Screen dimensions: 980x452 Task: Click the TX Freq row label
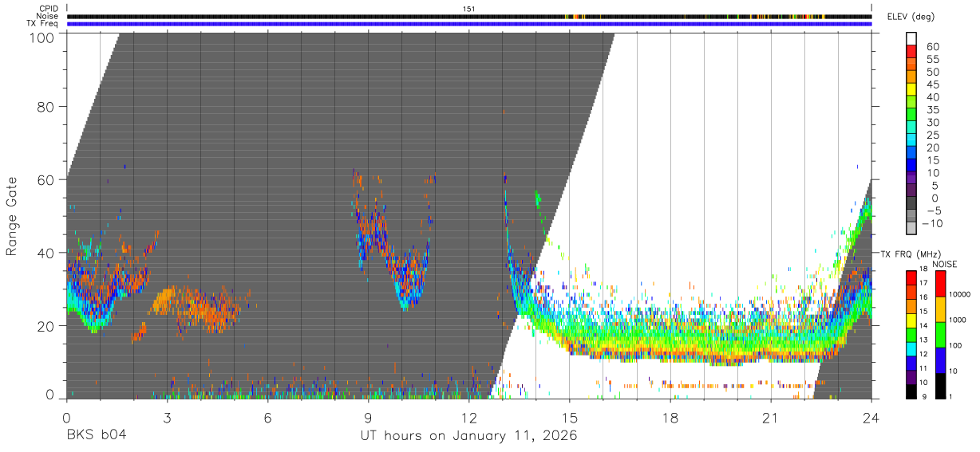click(41, 24)
